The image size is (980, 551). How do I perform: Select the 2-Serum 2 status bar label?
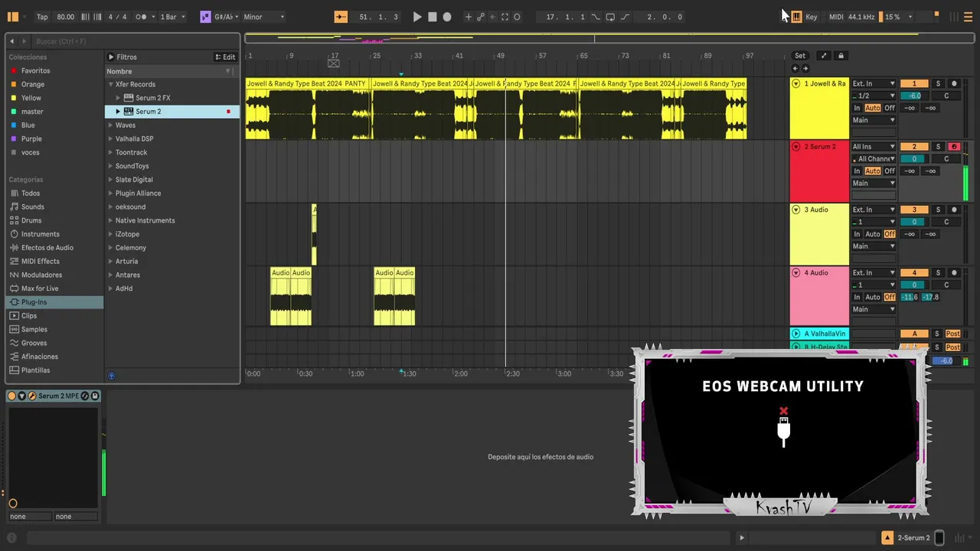(x=913, y=538)
